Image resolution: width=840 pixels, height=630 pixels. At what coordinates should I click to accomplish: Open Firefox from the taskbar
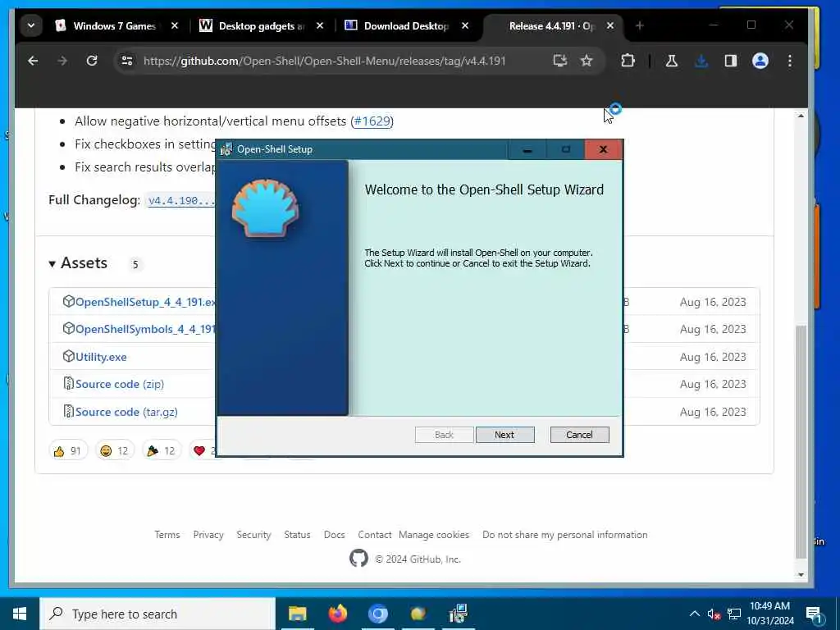pyautogui.click(x=337, y=614)
